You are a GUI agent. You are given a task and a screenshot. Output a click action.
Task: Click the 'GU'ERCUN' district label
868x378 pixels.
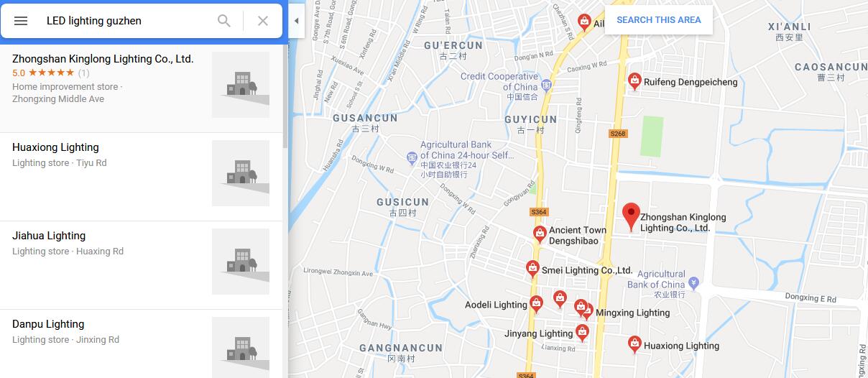[x=453, y=45]
